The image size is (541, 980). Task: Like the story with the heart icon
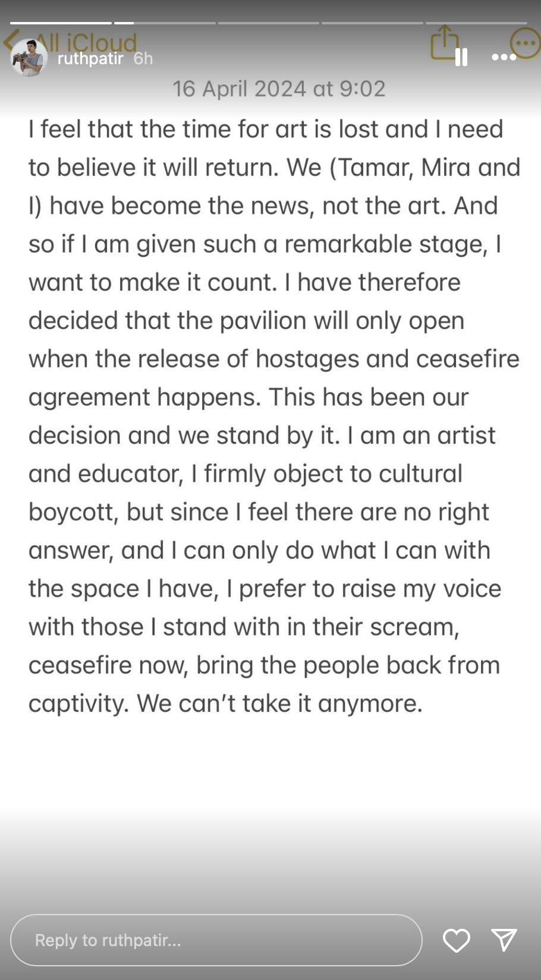(x=457, y=940)
